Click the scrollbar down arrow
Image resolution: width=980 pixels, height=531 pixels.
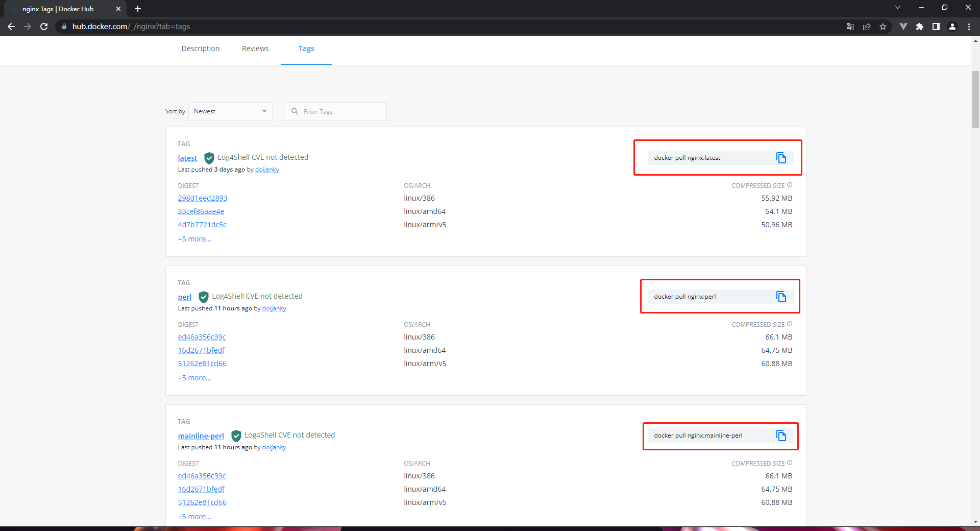(975, 522)
